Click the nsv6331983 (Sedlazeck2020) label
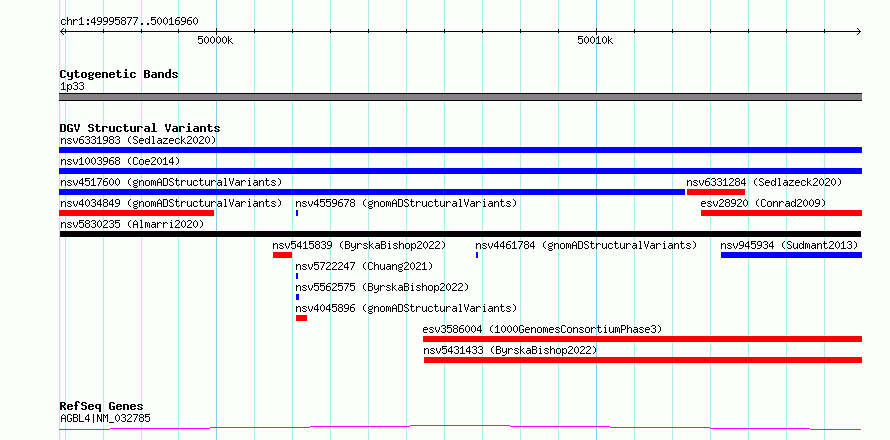This screenshot has height=440, width=890. point(138,140)
